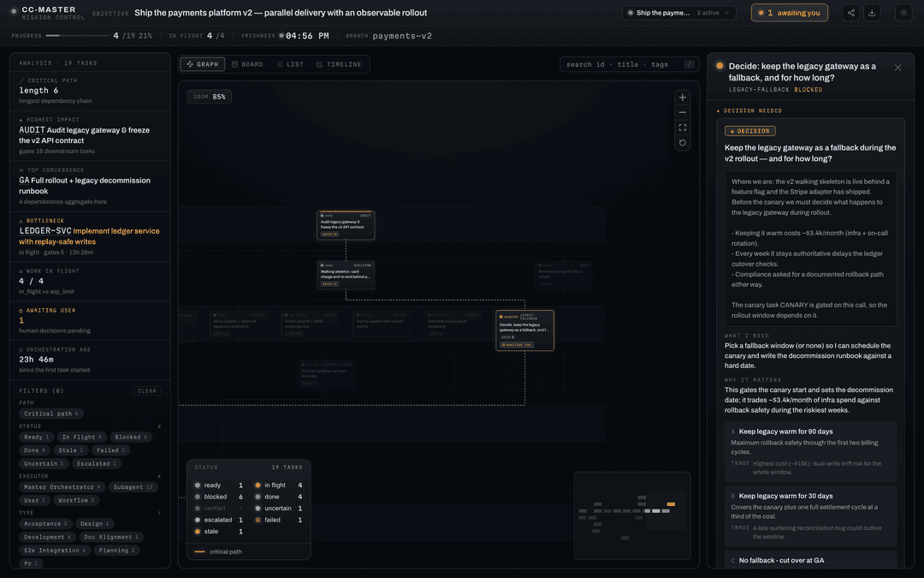Toggle the Failed status filter chip

pyautogui.click(x=110, y=450)
